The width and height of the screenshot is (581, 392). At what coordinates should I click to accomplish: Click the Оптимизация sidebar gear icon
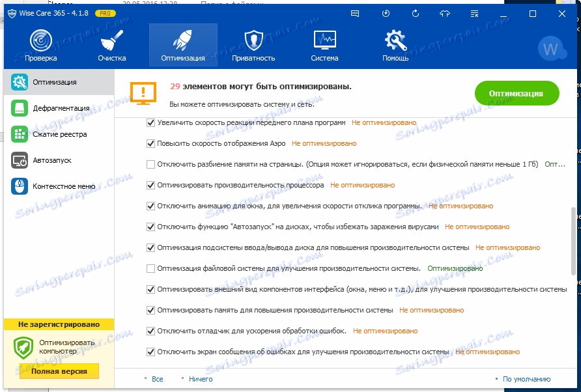click(x=20, y=82)
